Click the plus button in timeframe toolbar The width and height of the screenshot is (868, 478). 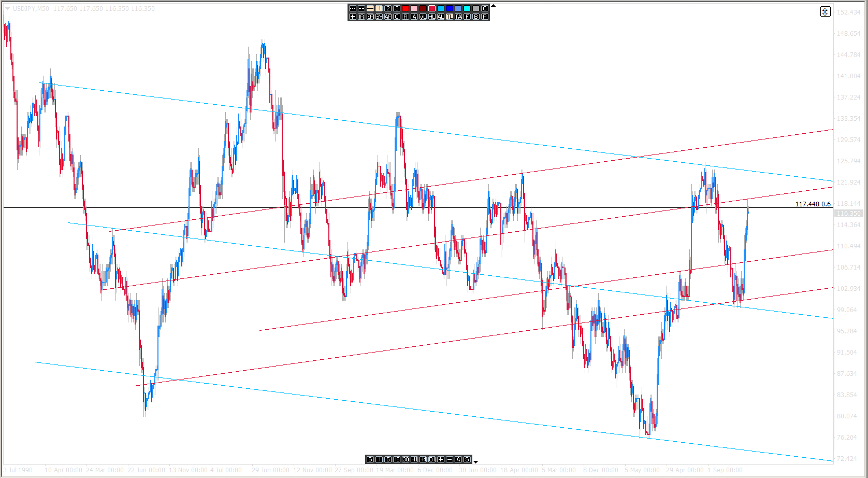[x=441, y=459]
